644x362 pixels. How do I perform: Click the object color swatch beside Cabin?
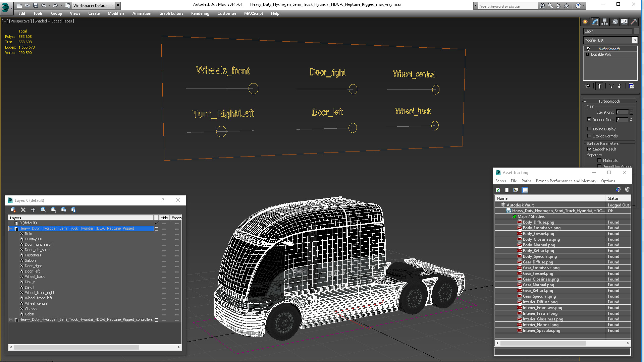pyautogui.click(x=636, y=31)
